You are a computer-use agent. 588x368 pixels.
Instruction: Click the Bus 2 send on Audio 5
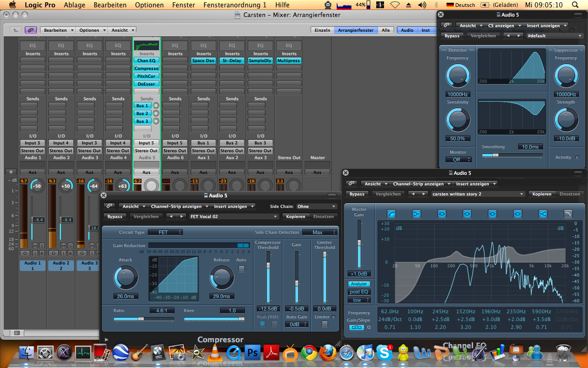tap(142, 113)
